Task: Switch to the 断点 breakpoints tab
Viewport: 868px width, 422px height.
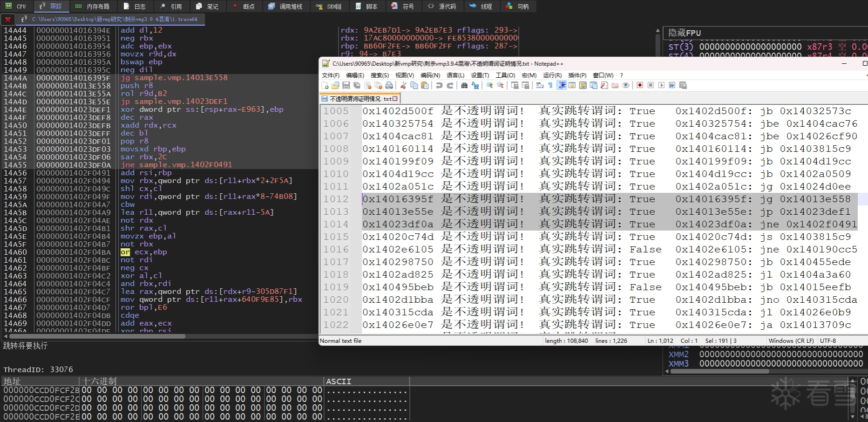Action: (244, 6)
